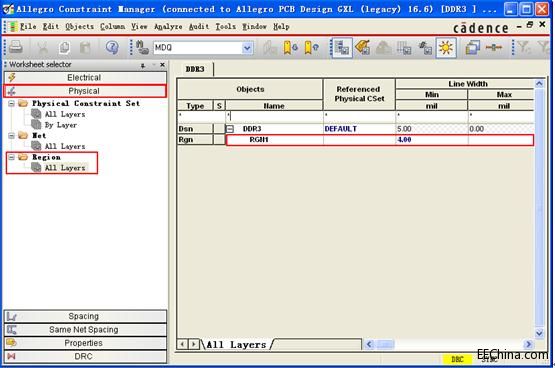Screen dimensions: 555x368
Task: Open the MDQ combo box dropdown
Action: [x=247, y=48]
